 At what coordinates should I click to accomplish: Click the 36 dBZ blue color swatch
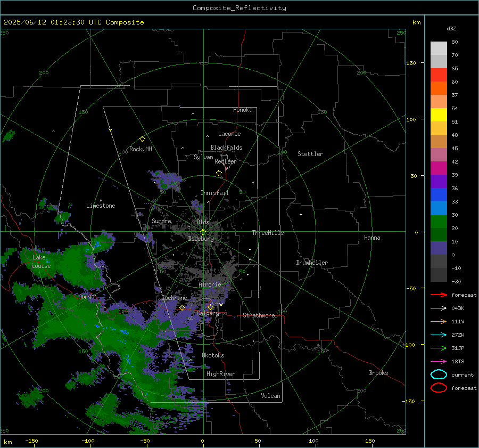pos(439,195)
